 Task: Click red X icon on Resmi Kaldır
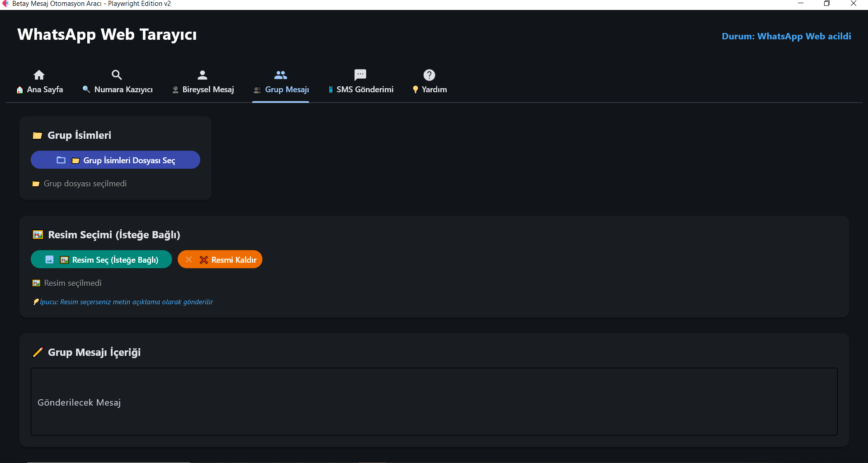click(x=204, y=260)
